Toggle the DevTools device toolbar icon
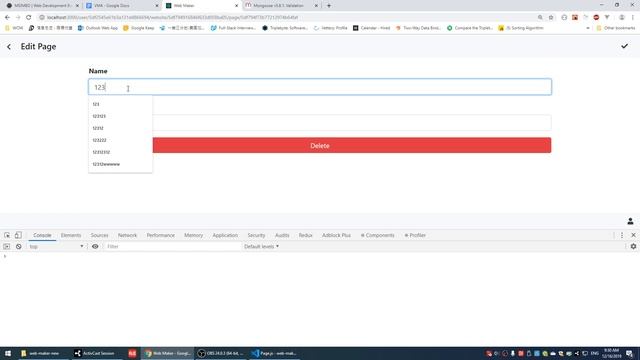The width and height of the screenshot is (640, 360). coord(18,235)
